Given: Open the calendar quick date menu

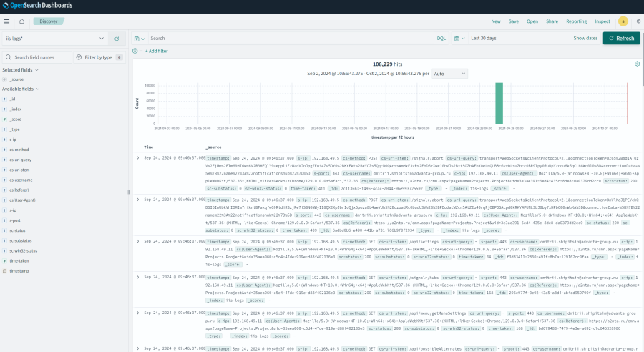Looking at the screenshot, I should [x=459, y=38].
